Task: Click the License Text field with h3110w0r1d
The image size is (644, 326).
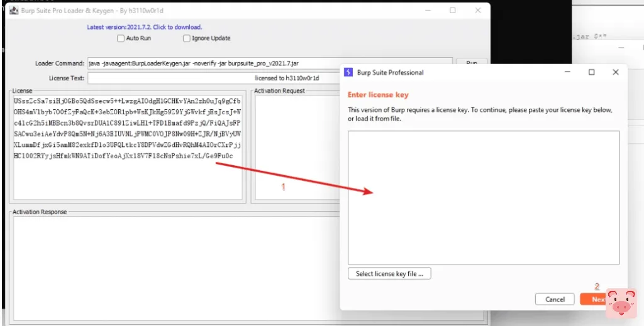Action: (x=214, y=78)
